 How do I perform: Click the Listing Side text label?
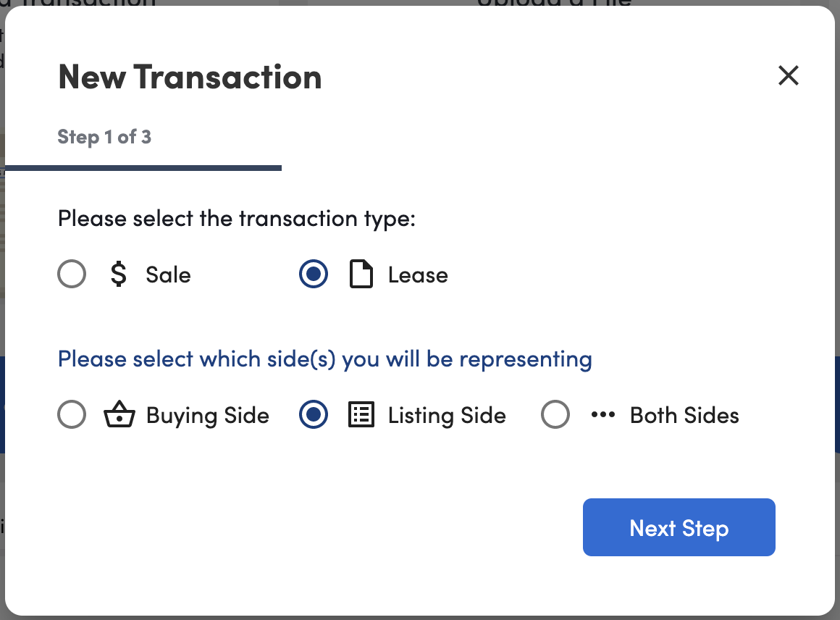[x=447, y=416]
